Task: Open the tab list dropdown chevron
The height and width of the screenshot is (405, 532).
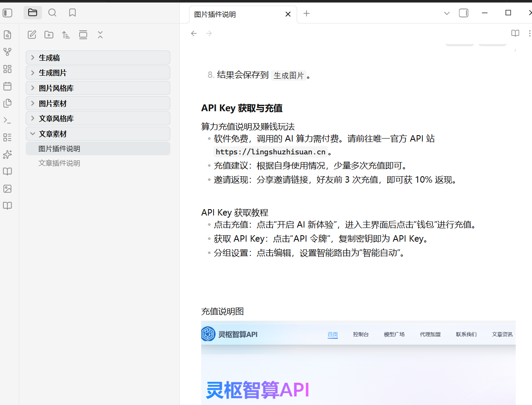Action: point(447,13)
